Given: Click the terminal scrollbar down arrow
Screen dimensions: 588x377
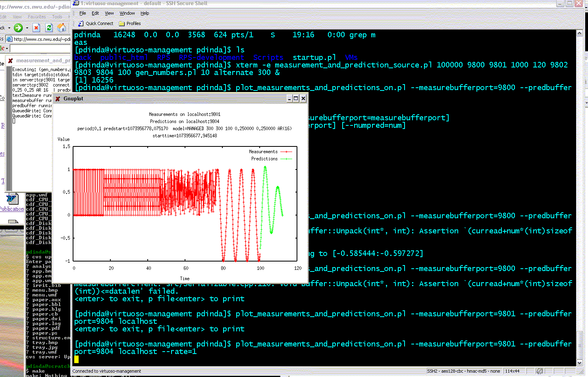Looking at the screenshot, I should [579, 362].
